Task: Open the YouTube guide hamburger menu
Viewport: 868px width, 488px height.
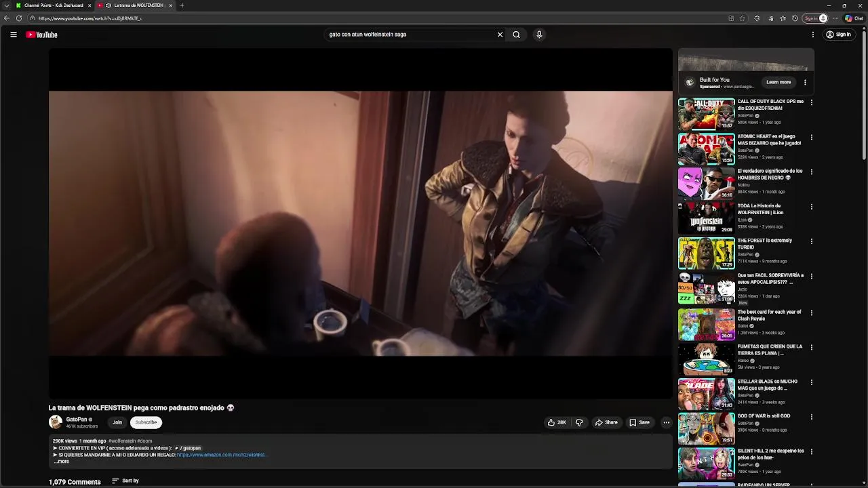Action: tap(14, 35)
